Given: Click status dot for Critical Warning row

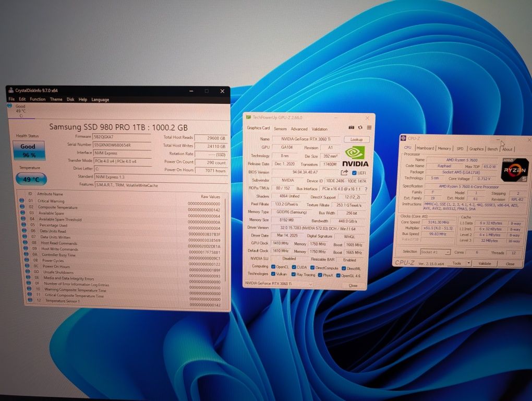Looking at the screenshot, I should pos(22,200).
